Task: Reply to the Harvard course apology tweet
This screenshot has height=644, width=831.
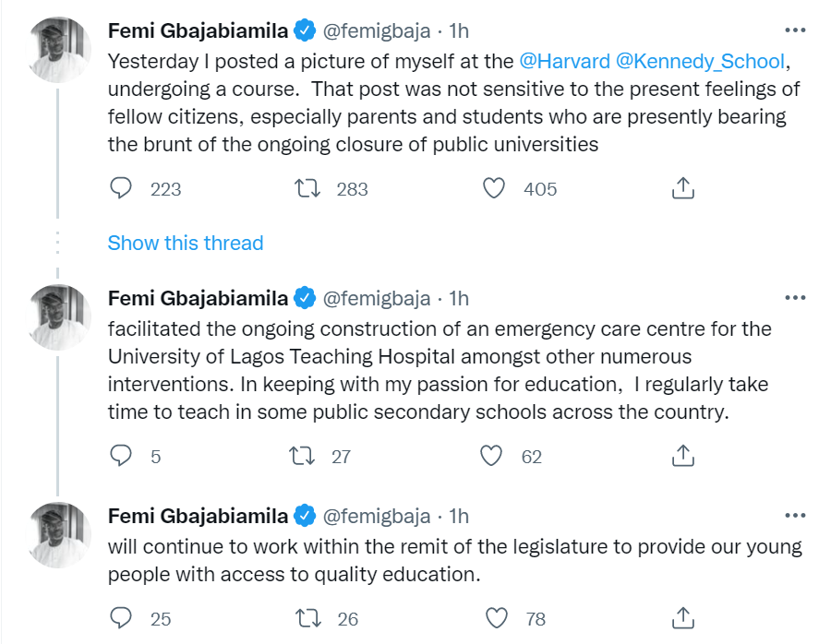Action: pos(122,188)
